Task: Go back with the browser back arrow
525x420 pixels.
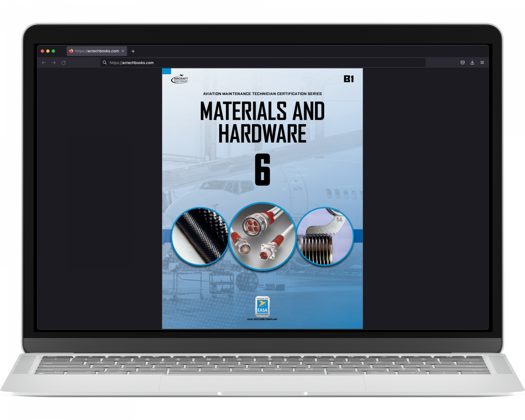Action: [43, 63]
